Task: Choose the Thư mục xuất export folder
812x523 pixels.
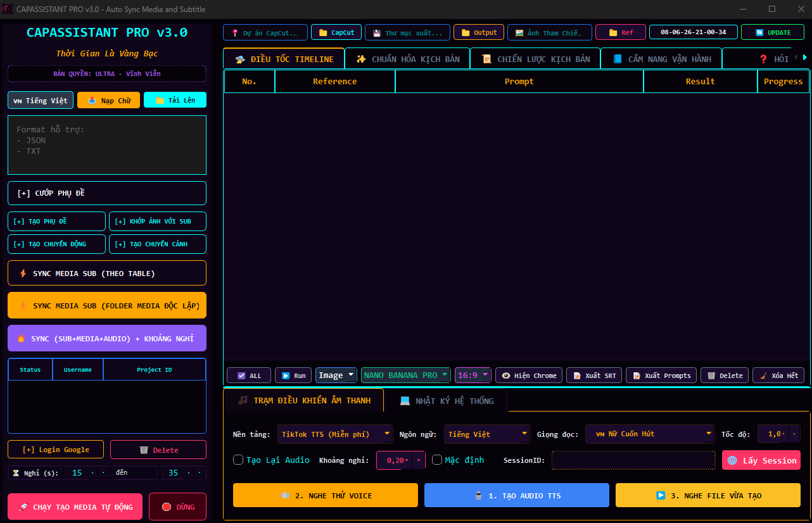Action: pyautogui.click(x=408, y=32)
